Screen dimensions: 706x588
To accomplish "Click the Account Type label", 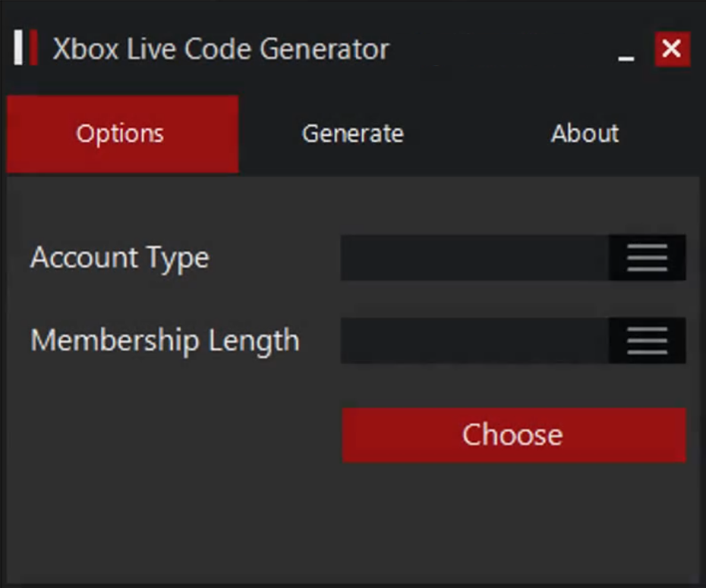I will [120, 258].
